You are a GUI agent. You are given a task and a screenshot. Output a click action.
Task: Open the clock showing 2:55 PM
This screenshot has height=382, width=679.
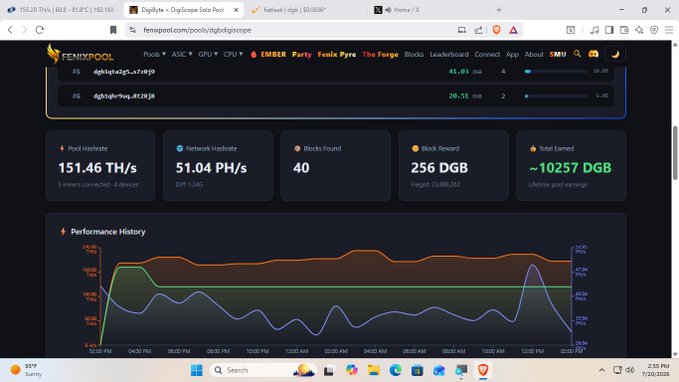[655, 370]
